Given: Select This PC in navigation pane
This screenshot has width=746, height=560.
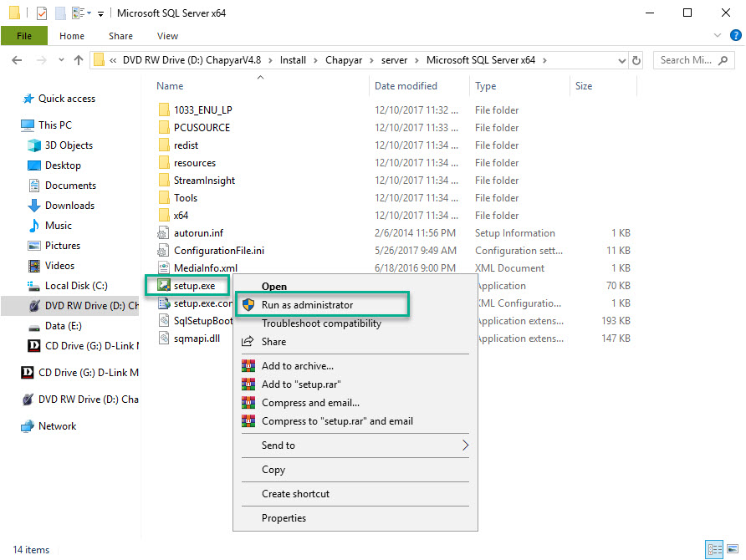Looking at the screenshot, I should coord(55,125).
